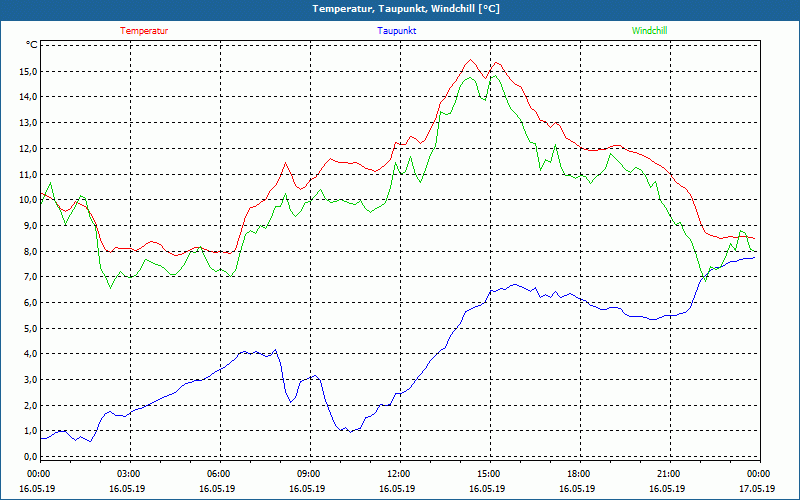This screenshot has height=500, width=800.
Task: Click the 1,0 y-axis value
Action: pos(30,431)
